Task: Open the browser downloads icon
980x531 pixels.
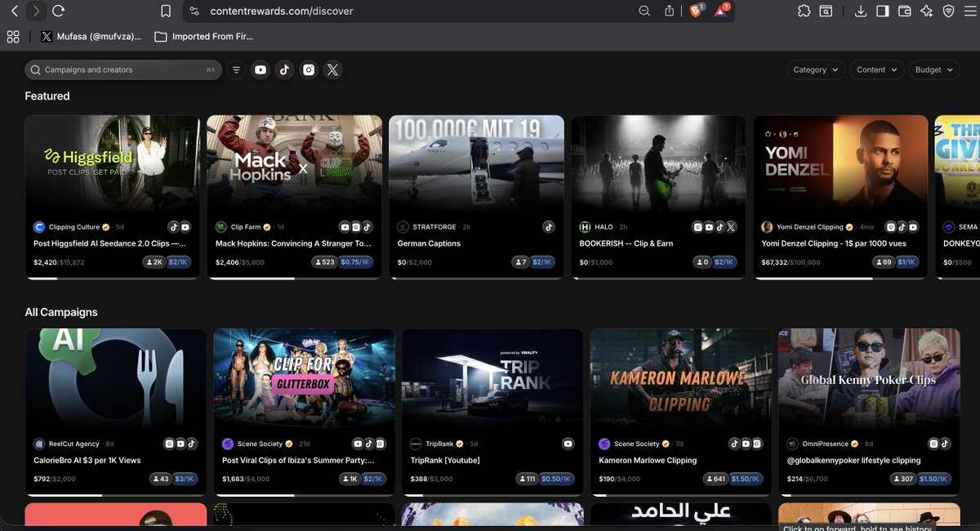Action: point(860,11)
